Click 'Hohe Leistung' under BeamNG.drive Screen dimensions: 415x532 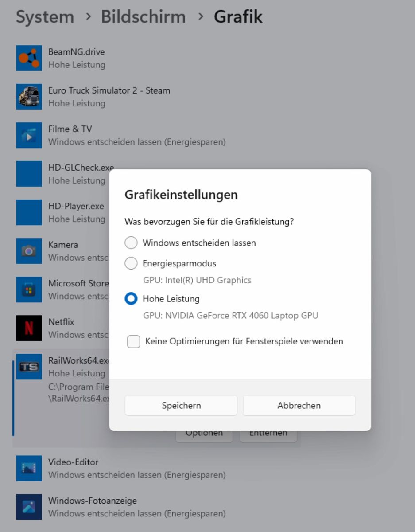click(77, 65)
